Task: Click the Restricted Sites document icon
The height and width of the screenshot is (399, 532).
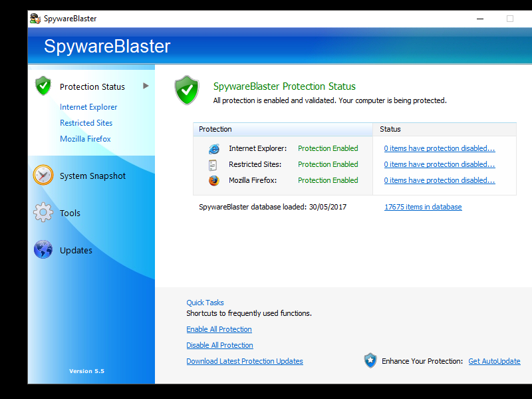Action: tap(213, 165)
